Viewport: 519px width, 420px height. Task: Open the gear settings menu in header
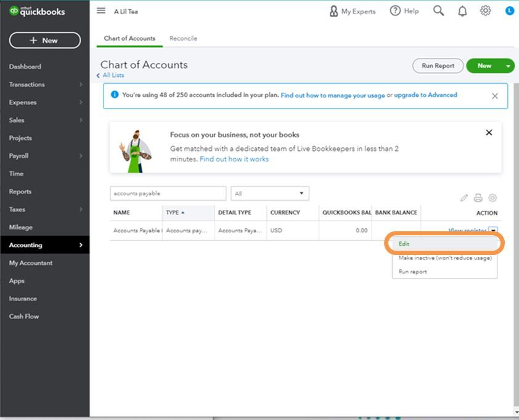tap(485, 10)
